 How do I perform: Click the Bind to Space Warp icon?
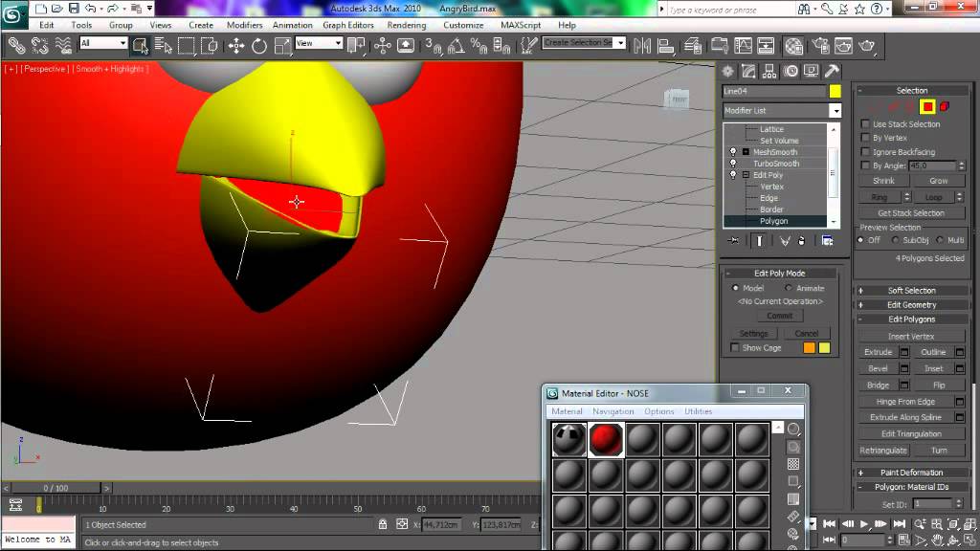(63, 46)
